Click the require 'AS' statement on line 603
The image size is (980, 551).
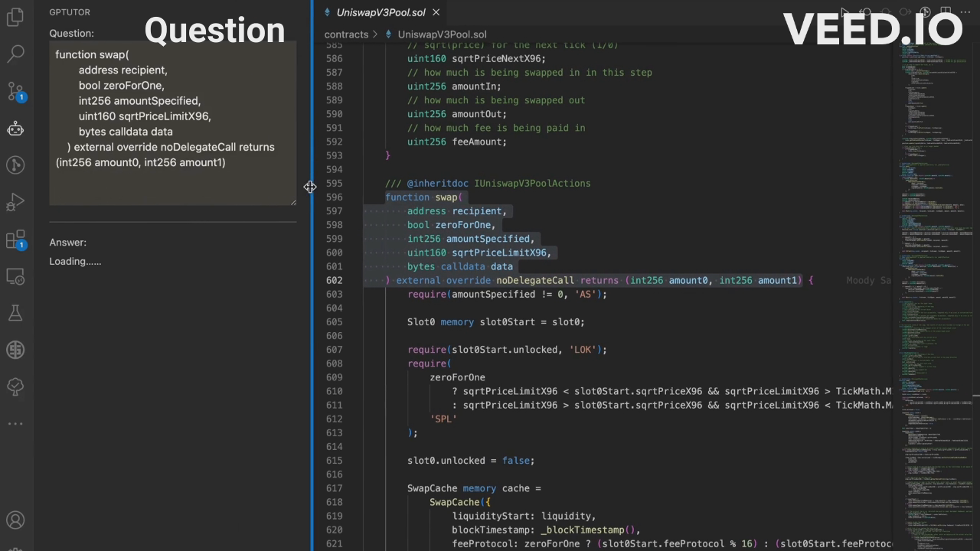[507, 294]
